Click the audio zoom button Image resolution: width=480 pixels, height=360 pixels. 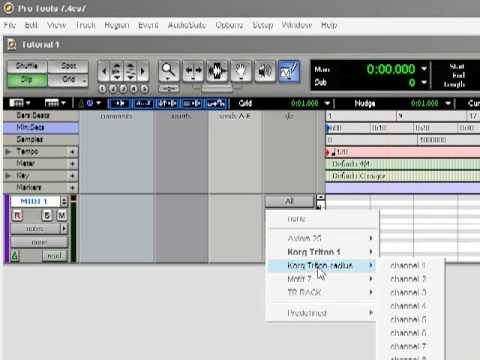117,71
